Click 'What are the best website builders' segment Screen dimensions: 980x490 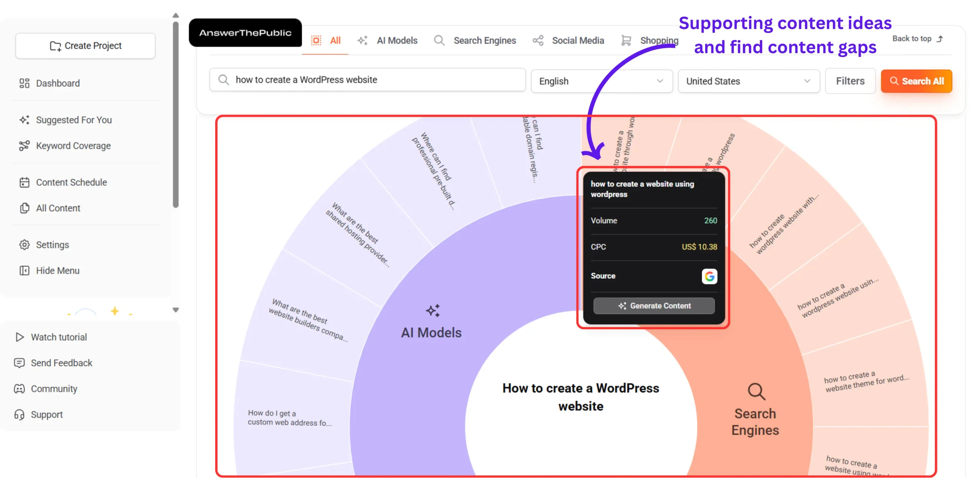coord(309,320)
